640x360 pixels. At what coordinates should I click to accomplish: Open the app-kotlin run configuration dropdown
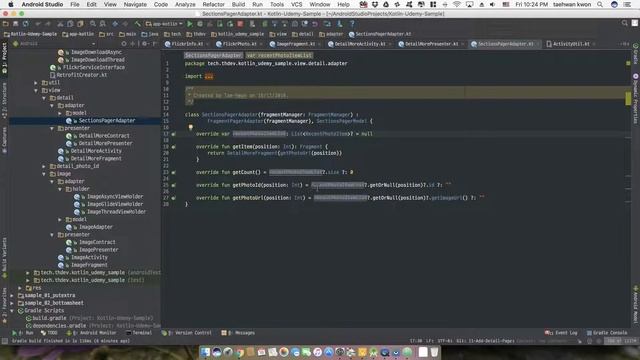[164, 24]
